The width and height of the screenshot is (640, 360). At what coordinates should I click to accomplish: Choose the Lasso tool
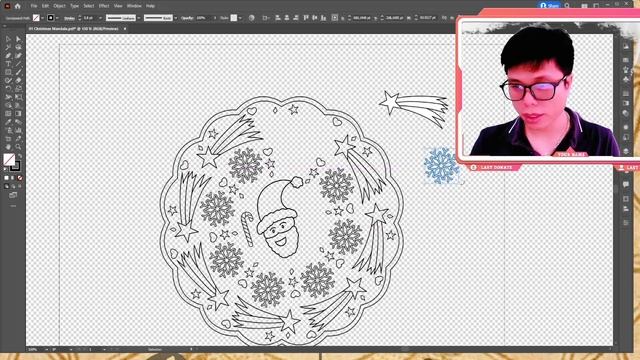click(x=18, y=47)
